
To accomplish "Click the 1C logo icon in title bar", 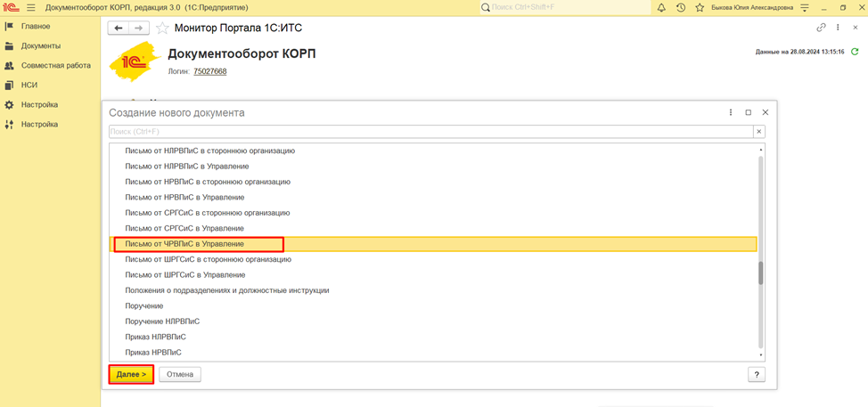I will click(11, 8).
